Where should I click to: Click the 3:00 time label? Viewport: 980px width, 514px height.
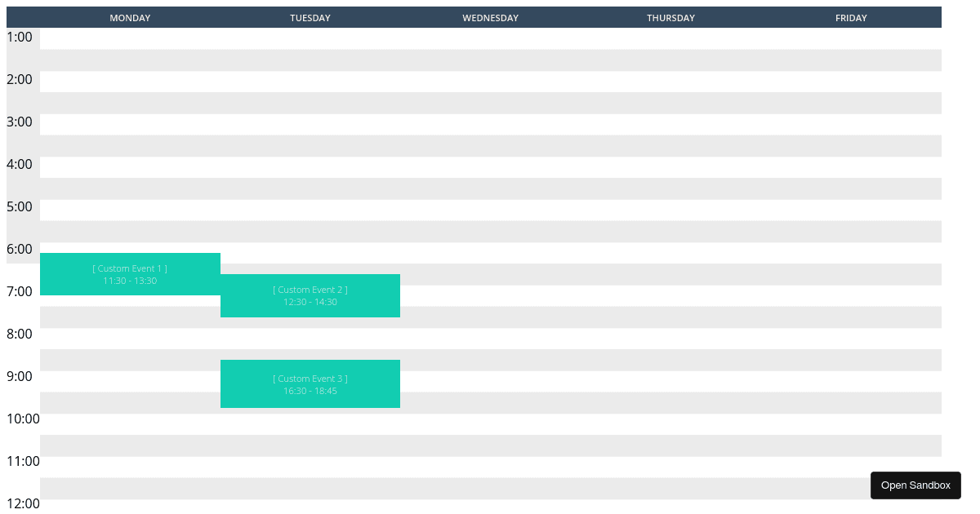click(x=20, y=122)
